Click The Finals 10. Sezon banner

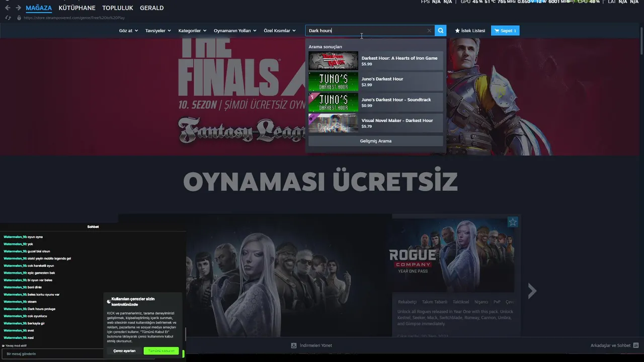pos(242,96)
